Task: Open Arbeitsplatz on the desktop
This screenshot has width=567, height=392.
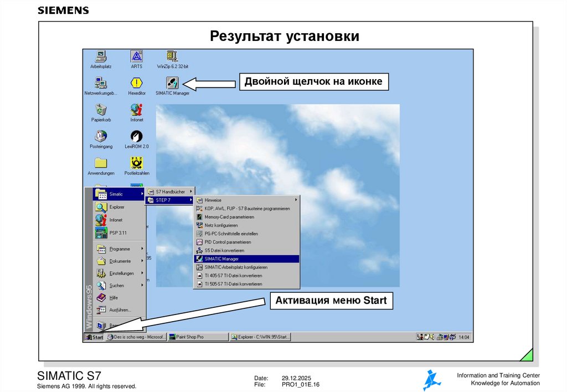Action: (x=101, y=55)
